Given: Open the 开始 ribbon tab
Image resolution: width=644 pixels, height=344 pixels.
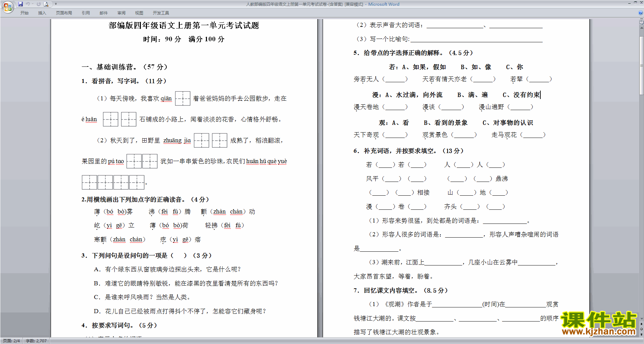Looking at the screenshot, I should pyautogui.click(x=24, y=13).
